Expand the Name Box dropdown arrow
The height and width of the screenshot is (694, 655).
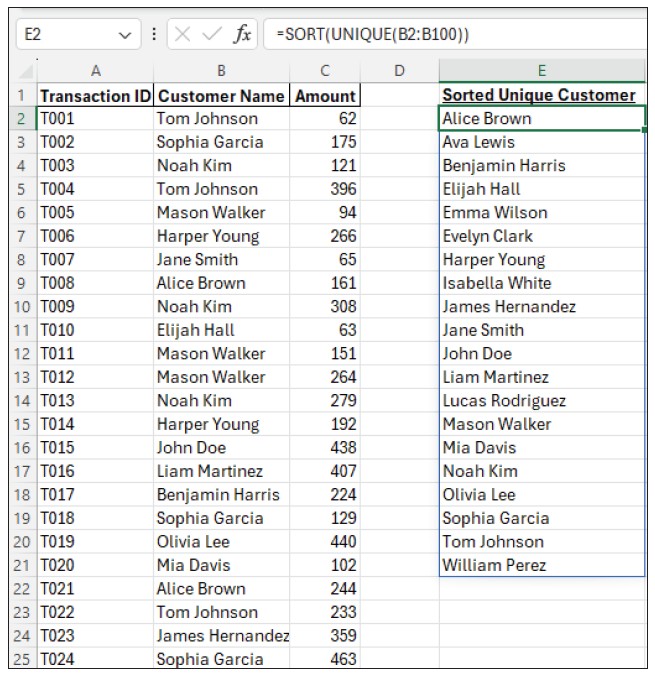tap(124, 34)
